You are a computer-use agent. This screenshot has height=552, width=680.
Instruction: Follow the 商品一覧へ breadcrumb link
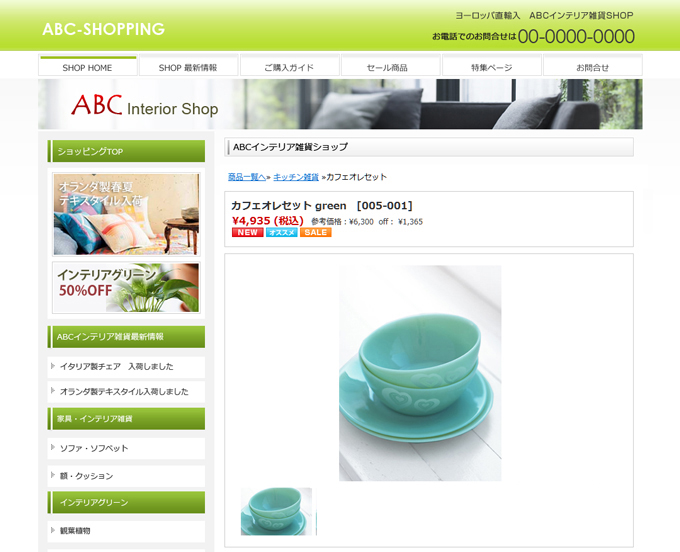[x=247, y=177]
